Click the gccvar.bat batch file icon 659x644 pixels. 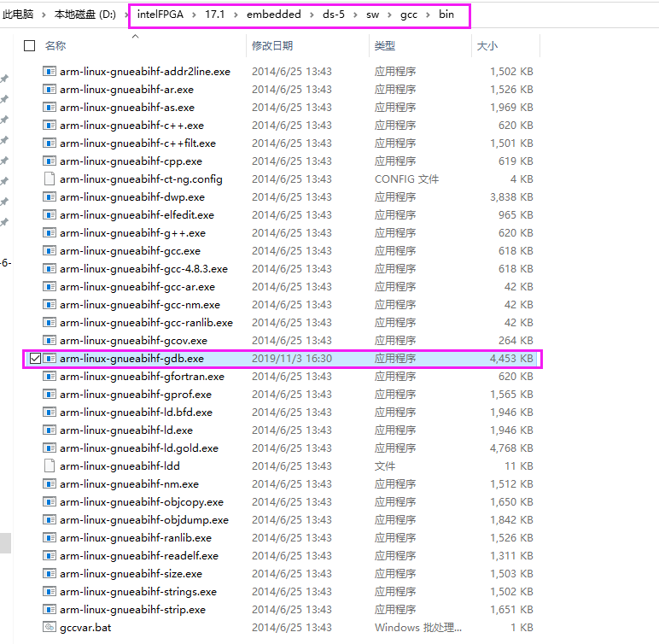pos(50,627)
